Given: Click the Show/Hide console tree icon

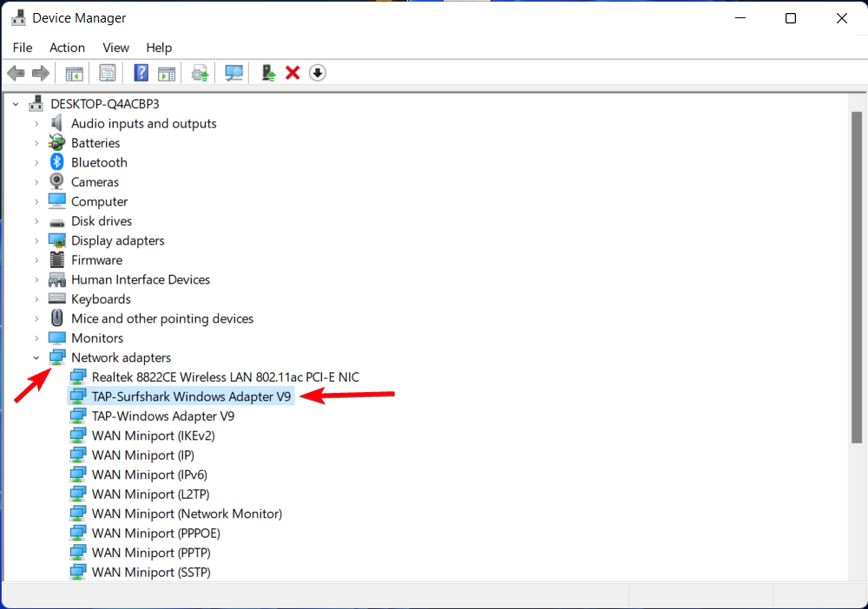Looking at the screenshot, I should pos(74,72).
